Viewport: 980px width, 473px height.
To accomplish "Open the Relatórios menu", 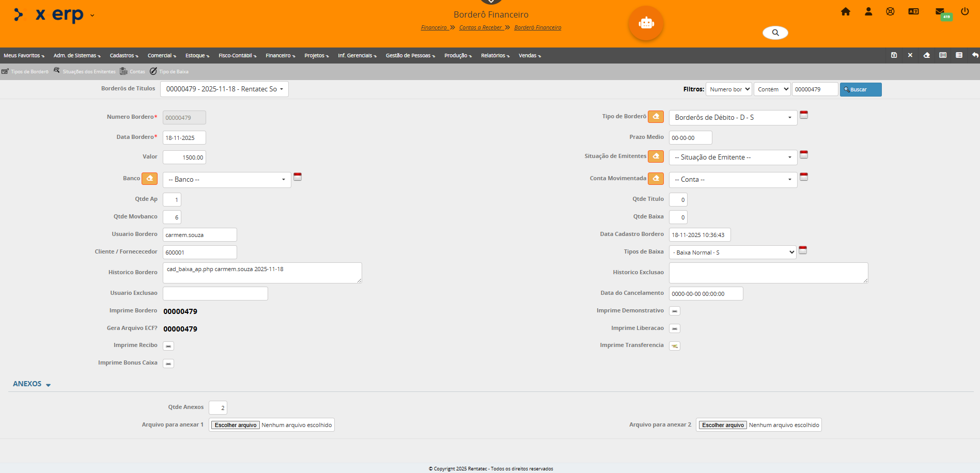I will pyautogui.click(x=495, y=56).
